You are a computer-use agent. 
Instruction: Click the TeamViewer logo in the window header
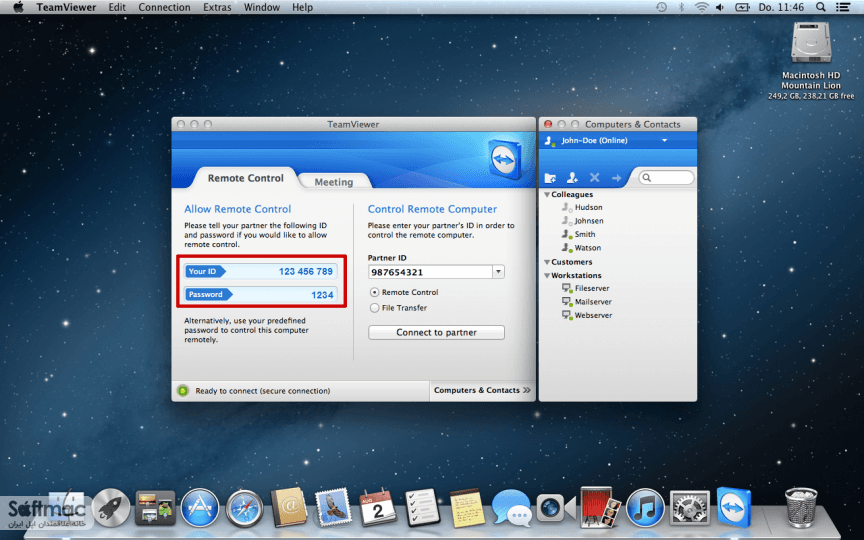tap(505, 159)
